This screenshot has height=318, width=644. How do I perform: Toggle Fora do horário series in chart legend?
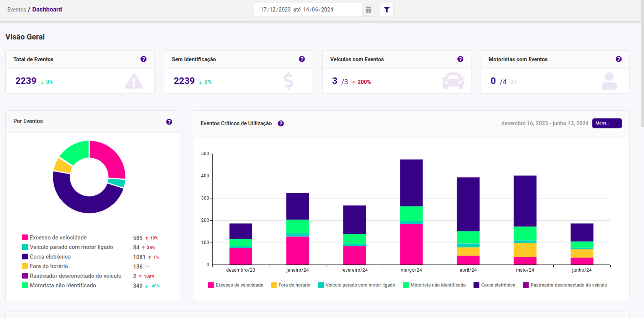pyautogui.click(x=290, y=285)
